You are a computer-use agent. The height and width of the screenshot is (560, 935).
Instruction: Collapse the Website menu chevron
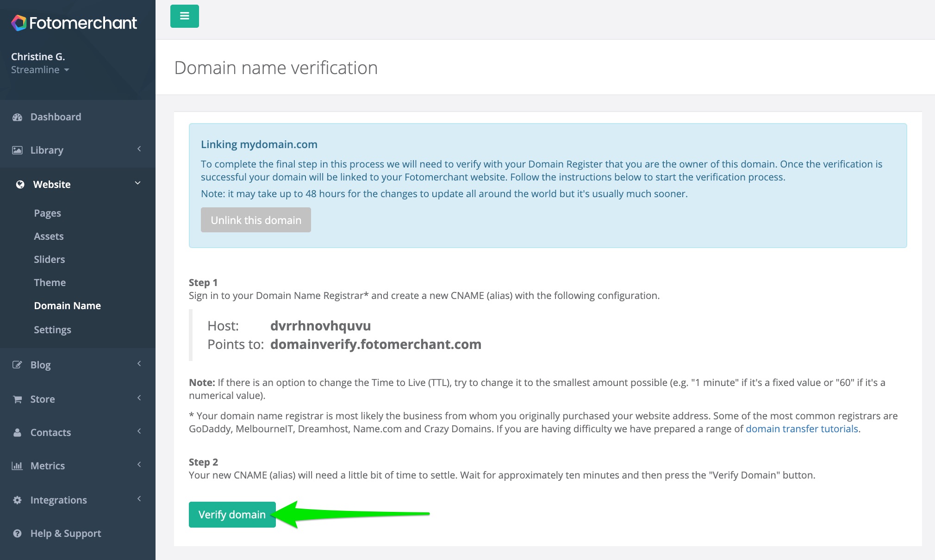click(x=137, y=183)
